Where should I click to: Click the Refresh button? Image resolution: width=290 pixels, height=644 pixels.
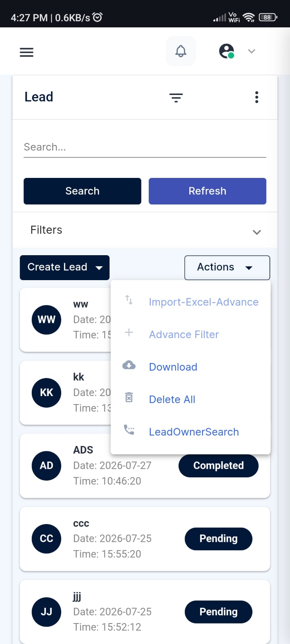pos(207,191)
